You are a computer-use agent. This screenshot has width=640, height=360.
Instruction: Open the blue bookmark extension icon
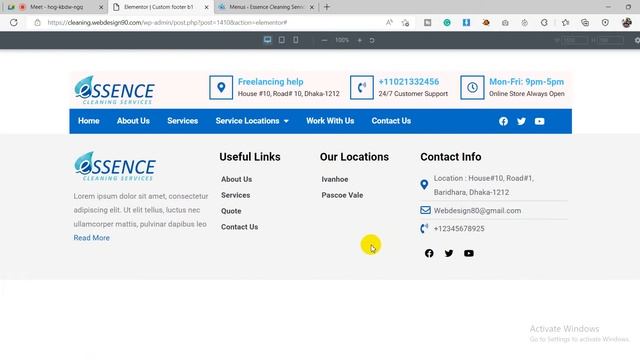466,23
